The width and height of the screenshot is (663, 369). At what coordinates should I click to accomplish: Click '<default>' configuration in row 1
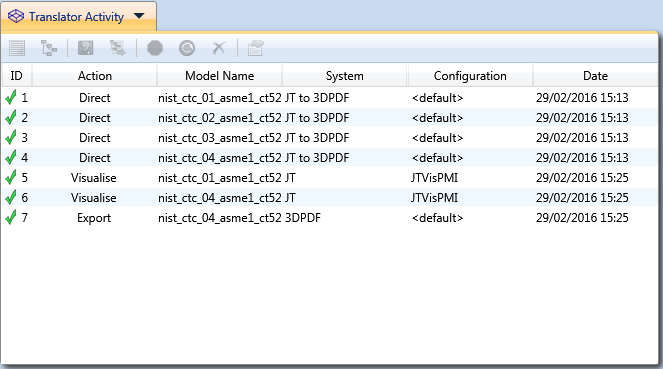437,98
